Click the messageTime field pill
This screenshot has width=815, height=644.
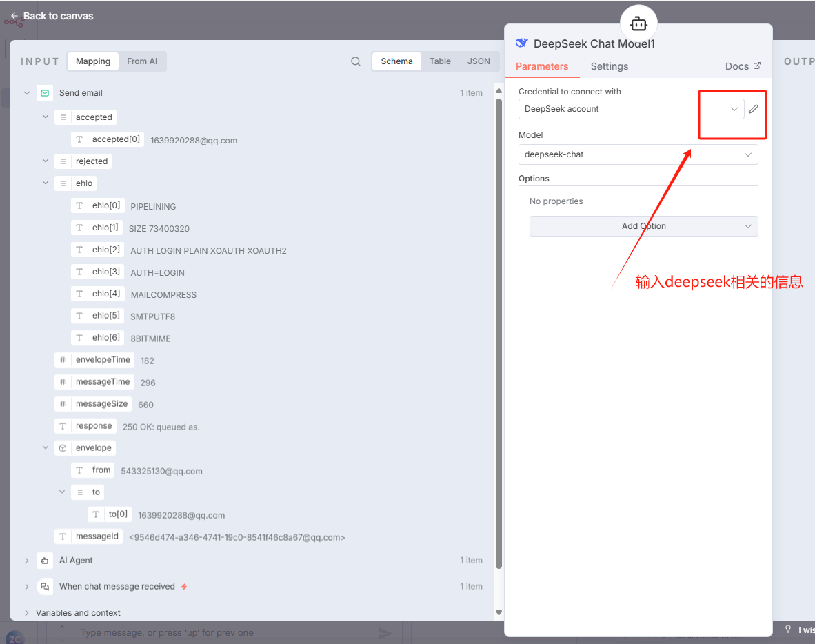tap(94, 381)
